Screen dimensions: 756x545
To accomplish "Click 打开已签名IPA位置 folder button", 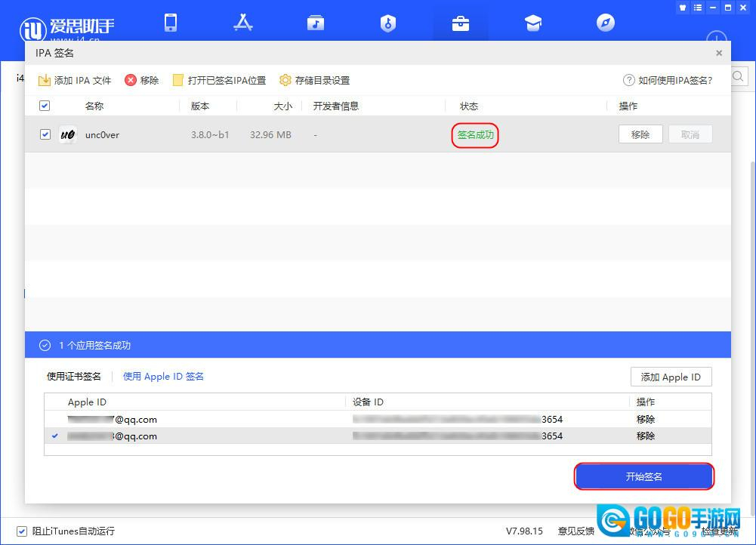I will (219, 80).
